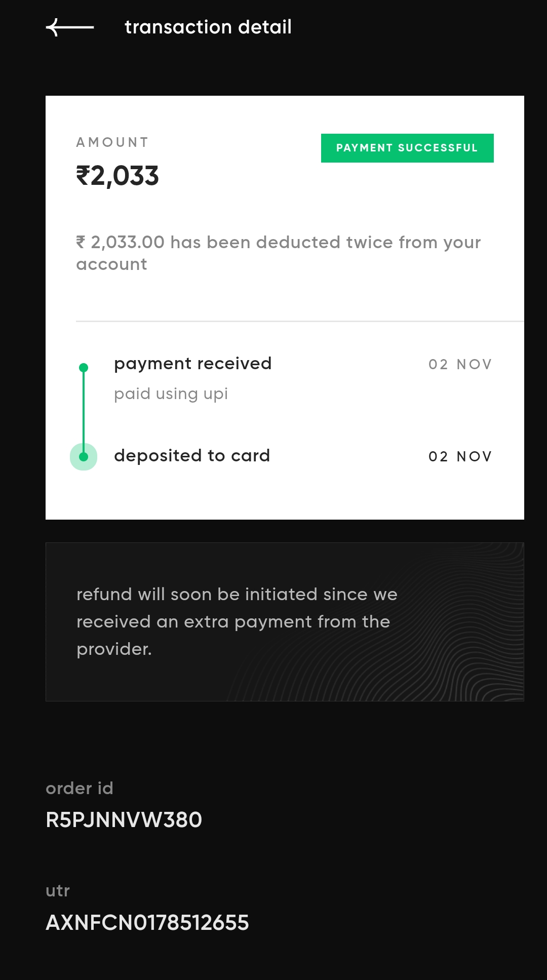547x980 pixels.
Task: Tap the back arrow icon
Action: tap(69, 27)
